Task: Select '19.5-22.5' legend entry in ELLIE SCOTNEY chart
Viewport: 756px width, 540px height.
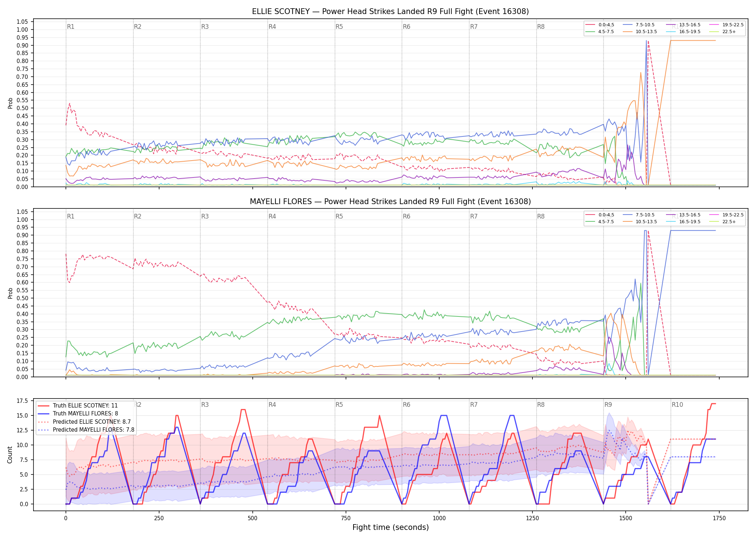Action: (726, 25)
